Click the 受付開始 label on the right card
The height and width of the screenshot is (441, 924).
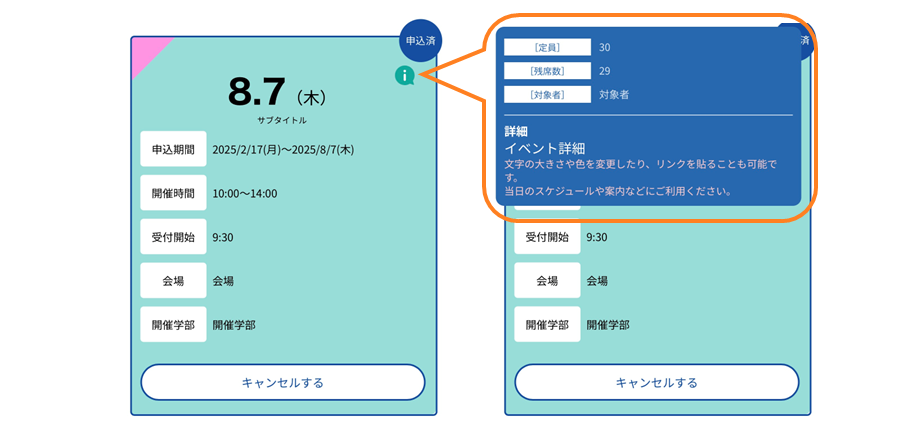(547, 237)
